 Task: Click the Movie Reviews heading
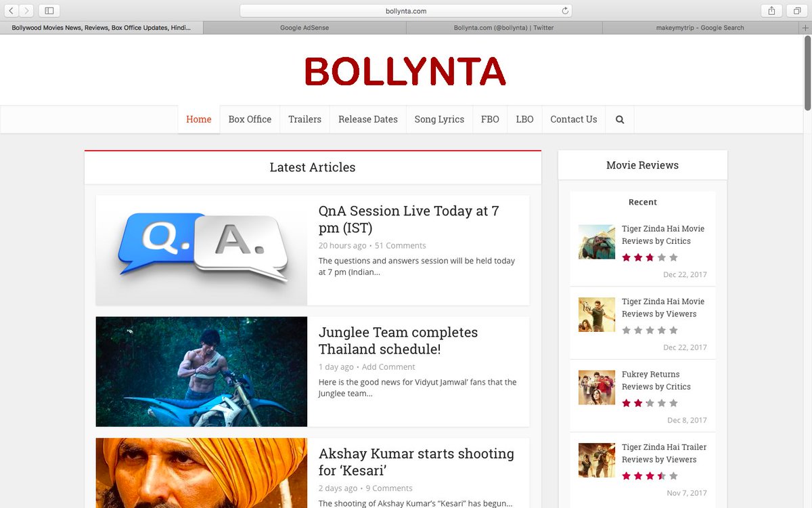pyautogui.click(x=642, y=165)
